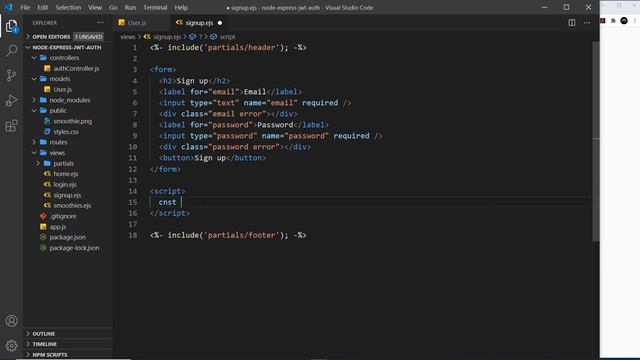Open app.js file
The width and height of the screenshot is (640, 360).
[58, 227]
